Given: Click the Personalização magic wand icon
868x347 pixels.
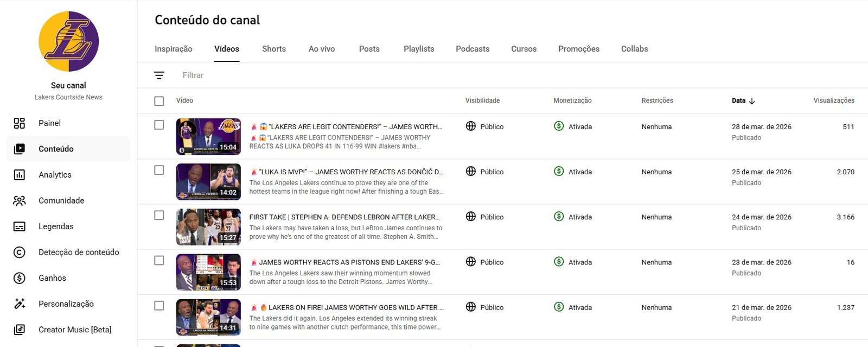Looking at the screenshot, I should [x=19, y=304].
